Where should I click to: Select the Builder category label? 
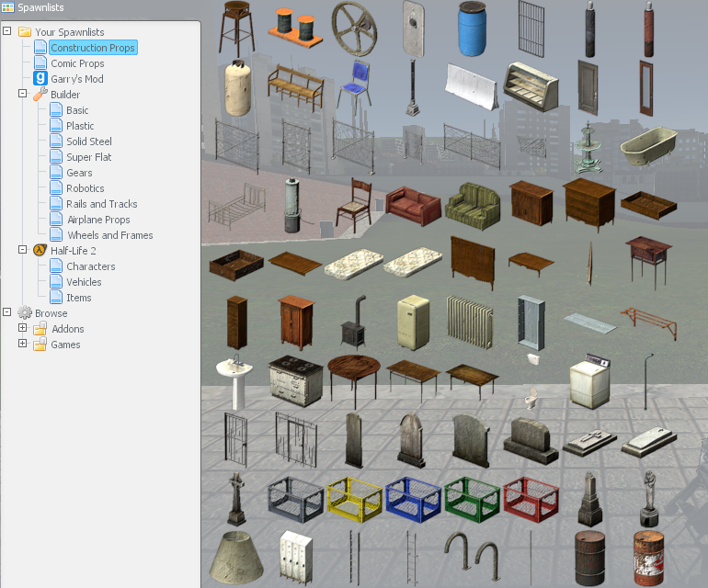click(65, 95)
